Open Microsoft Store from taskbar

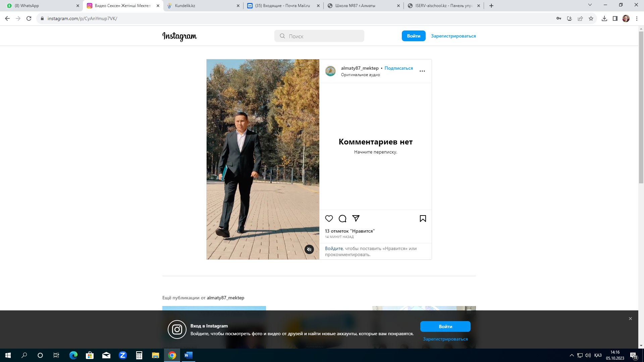[x=90, y=355]
